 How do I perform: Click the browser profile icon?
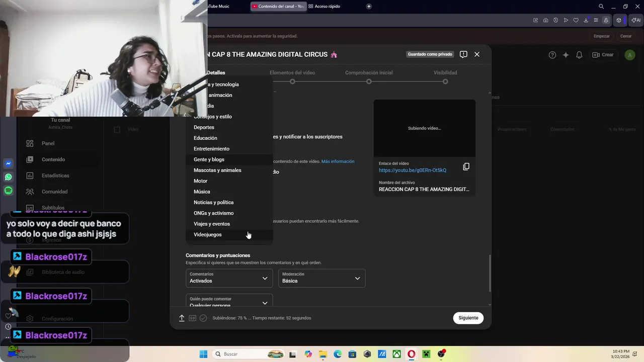[606, 20]
